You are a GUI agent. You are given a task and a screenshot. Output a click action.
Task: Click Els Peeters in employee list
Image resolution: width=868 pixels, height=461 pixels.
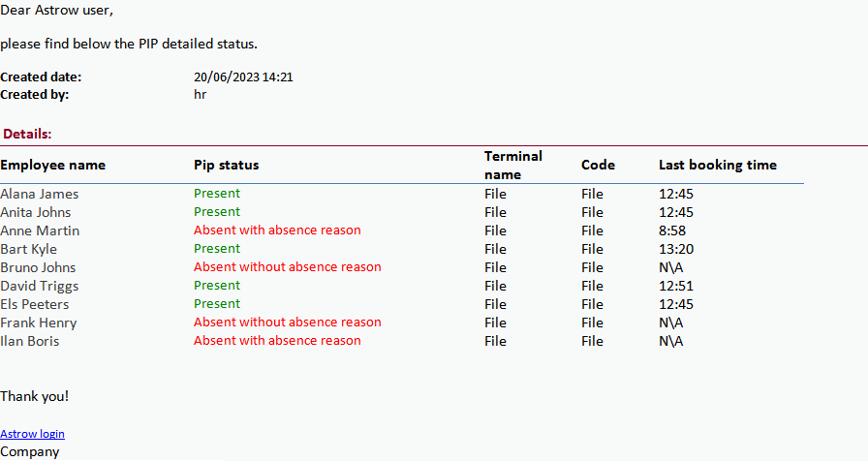tap(35, 304)
